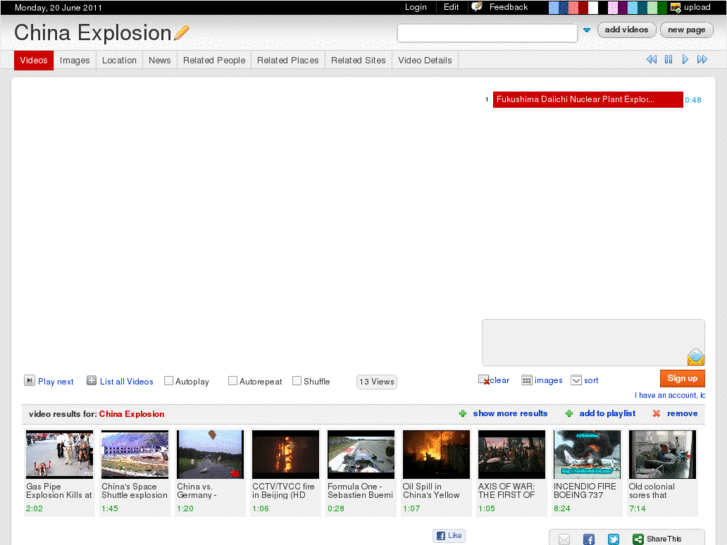The height and width of the screenshot is (545, 727).
Task: Enable the Autoplay checkbox
Action: click(169, 380)
